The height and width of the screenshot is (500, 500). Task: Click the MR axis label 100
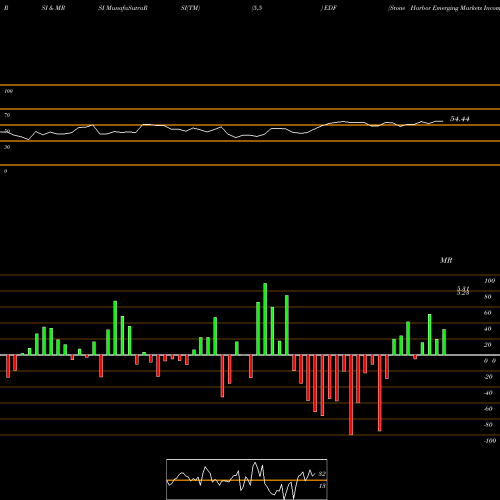(489, 281)
